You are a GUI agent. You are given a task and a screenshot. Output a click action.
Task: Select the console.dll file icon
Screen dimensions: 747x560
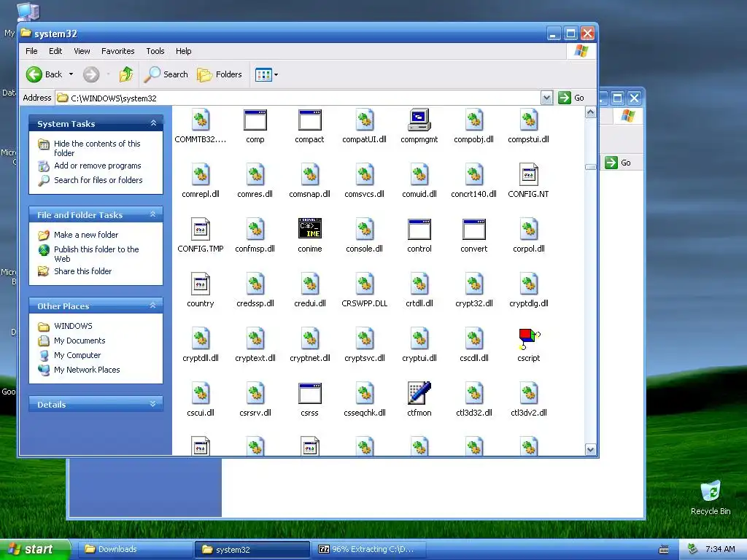(x=365, y=229)
